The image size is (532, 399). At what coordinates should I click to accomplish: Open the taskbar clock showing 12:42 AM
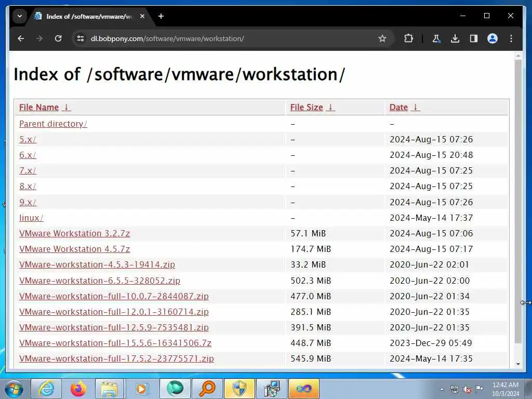(506, 389)
